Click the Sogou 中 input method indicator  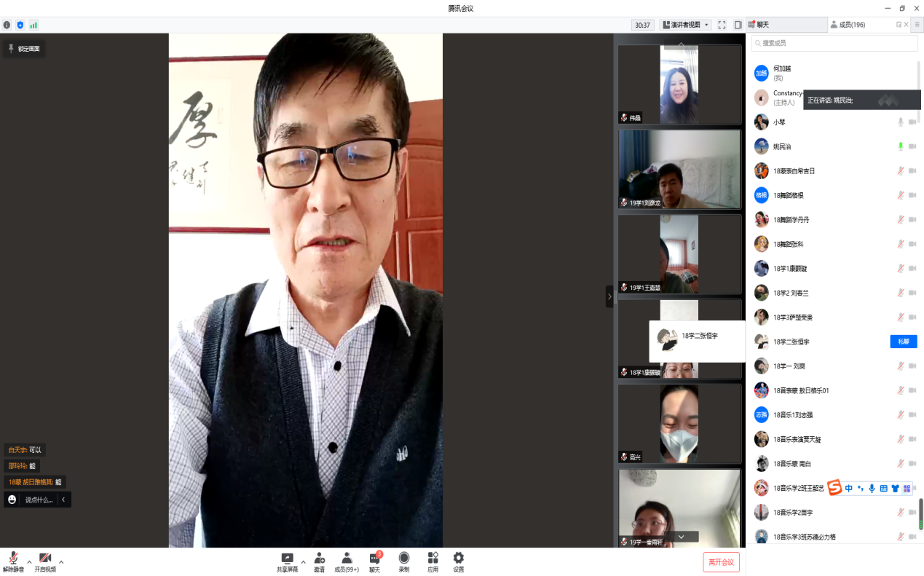(x=848, y=488)
